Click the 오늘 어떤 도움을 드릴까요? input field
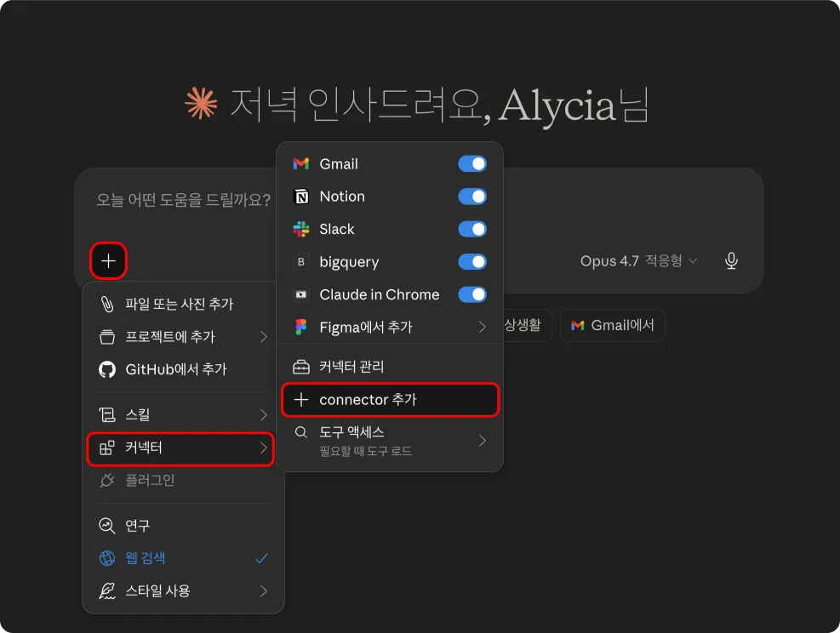The image size is (840, 633). 183,200
